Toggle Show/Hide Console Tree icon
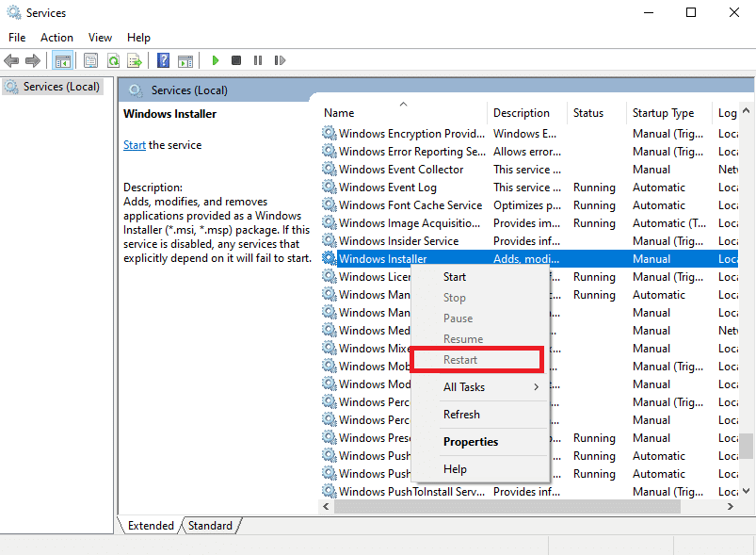Viewport: 756px width, 555px height. click(x=63, y=61)
